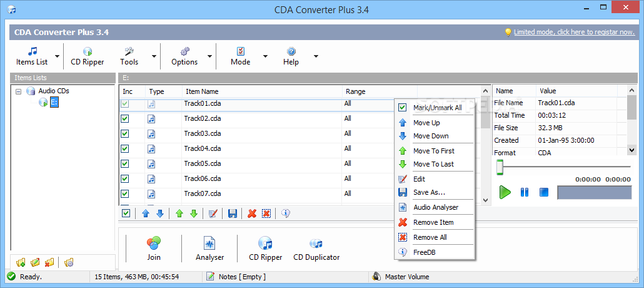Uncheck the Track01.cda include checkbox
This screenshot has width=644, height=288.
125,104
